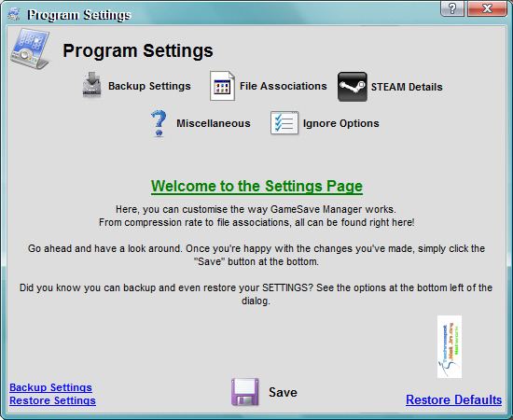Open Ignore Options text label

340,123
